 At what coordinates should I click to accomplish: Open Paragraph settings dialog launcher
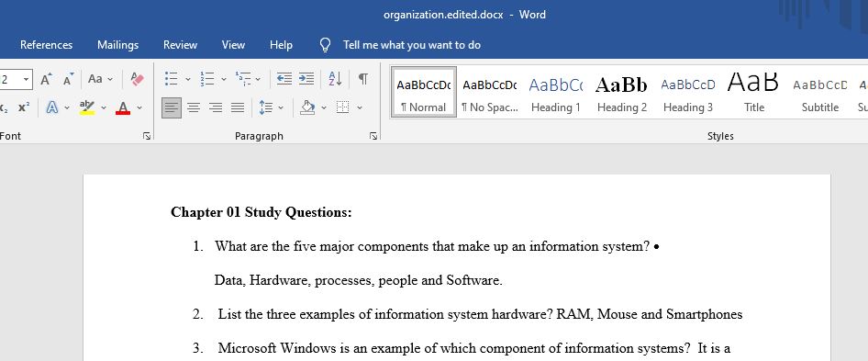373,136
